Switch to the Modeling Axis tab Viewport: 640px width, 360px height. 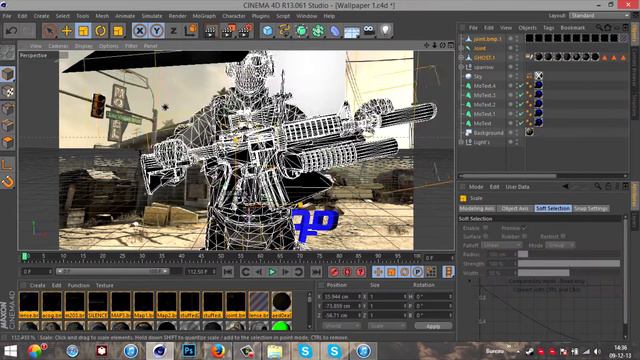coord(477,209)
